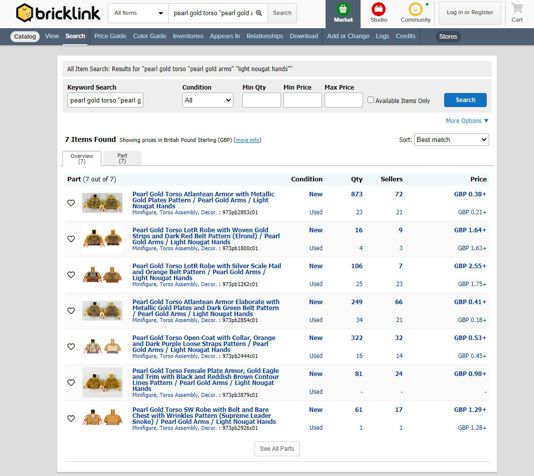534x476 pixels.
Task: Open the Sort Best match dropdown
Action: [452, 140]
